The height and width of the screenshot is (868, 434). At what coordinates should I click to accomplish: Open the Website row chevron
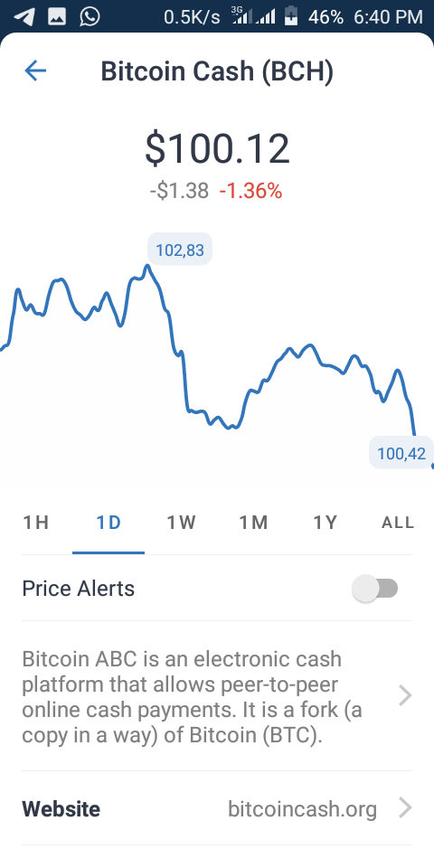pyautogui.click(x=405, y=808)
